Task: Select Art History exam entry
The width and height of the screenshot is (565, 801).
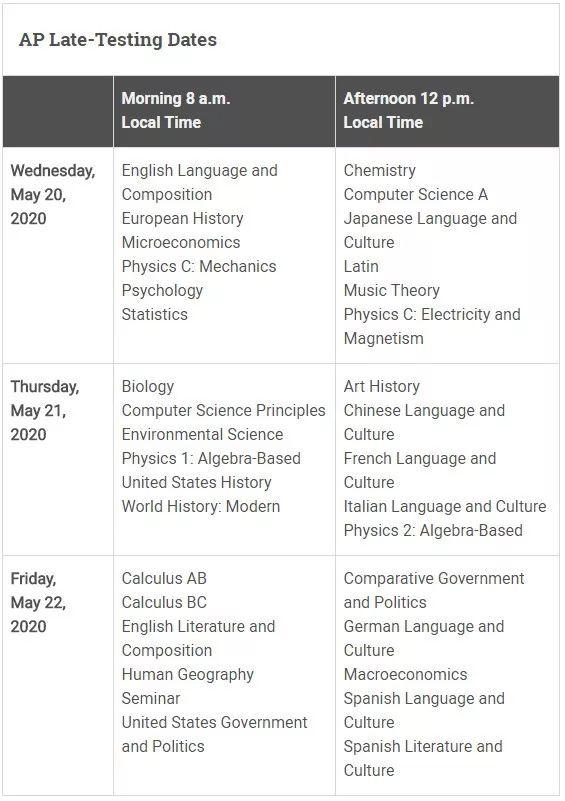Action: coord(382,387)
